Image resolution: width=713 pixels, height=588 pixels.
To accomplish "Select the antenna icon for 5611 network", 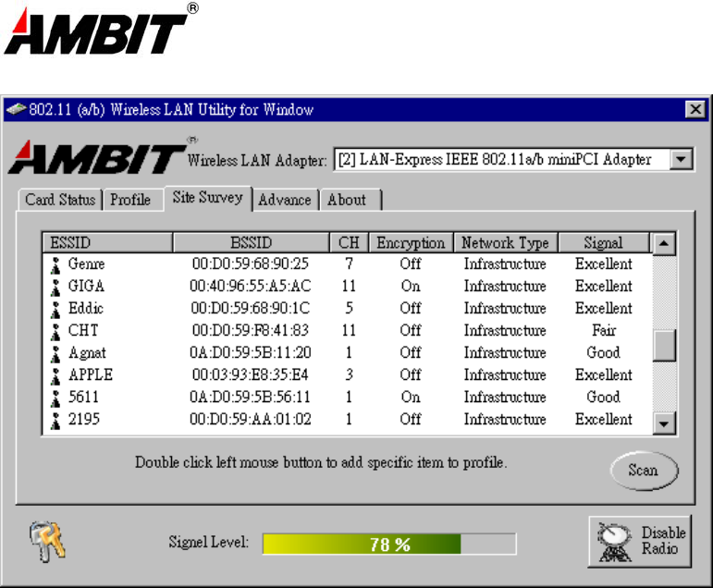I will click(x=55, y=398).
